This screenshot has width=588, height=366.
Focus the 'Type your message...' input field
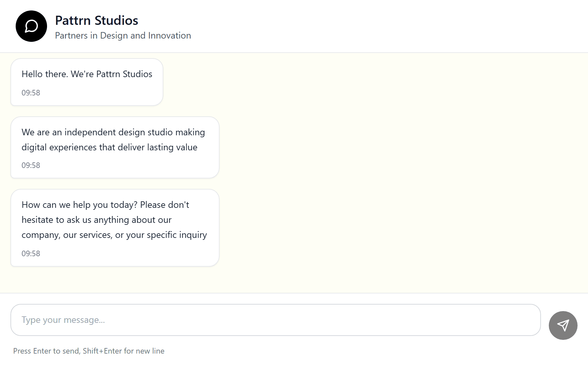(x=276, y=320)
